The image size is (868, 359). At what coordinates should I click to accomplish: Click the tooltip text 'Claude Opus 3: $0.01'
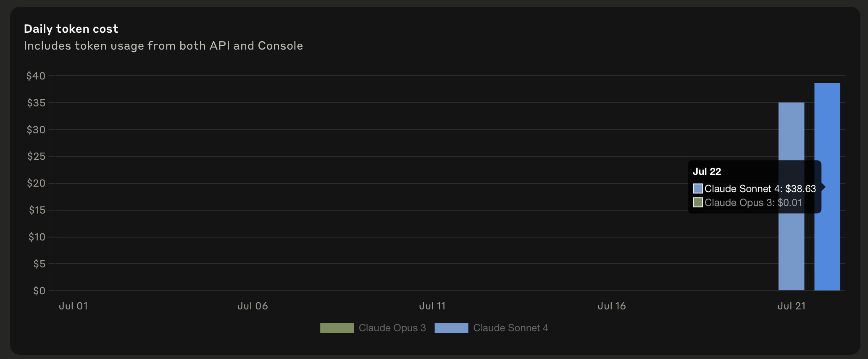753,203
